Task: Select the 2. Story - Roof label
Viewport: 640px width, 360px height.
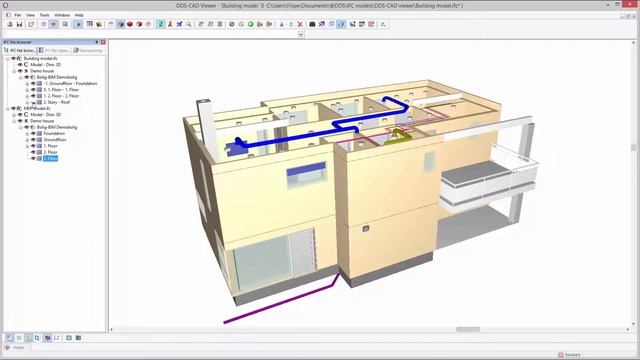Action: [x=56, y=102]
